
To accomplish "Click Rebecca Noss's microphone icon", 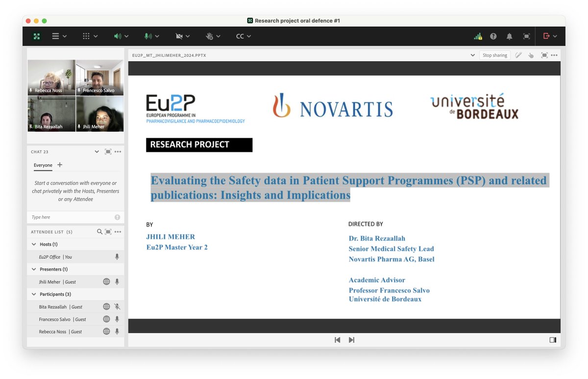I will (x=117, y=332).
